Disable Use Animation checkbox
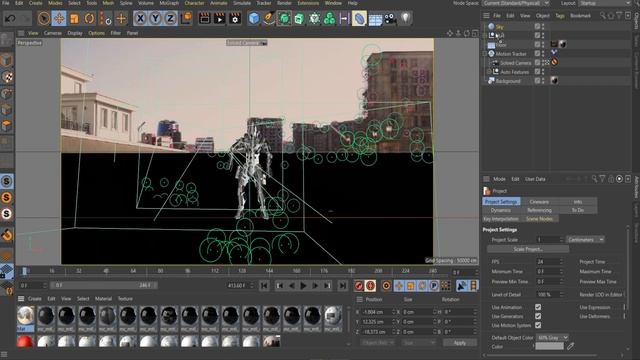The width and height of the screenshot is (640, 360). click(x=538, y=307)
